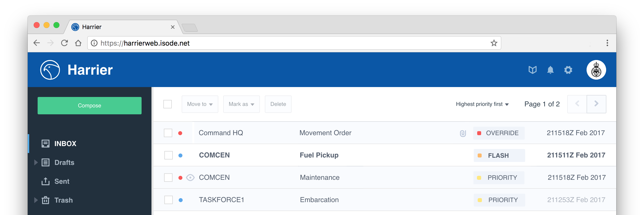Click the browser back arrow
Viewport: 644px width, 215px height.
pyautogui.click(x=36, y=43)
